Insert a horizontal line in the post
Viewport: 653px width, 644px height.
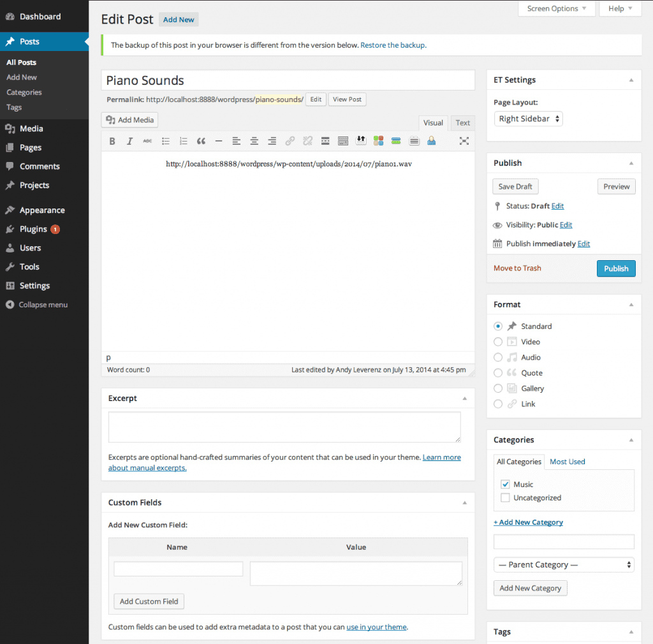(219, 141)
